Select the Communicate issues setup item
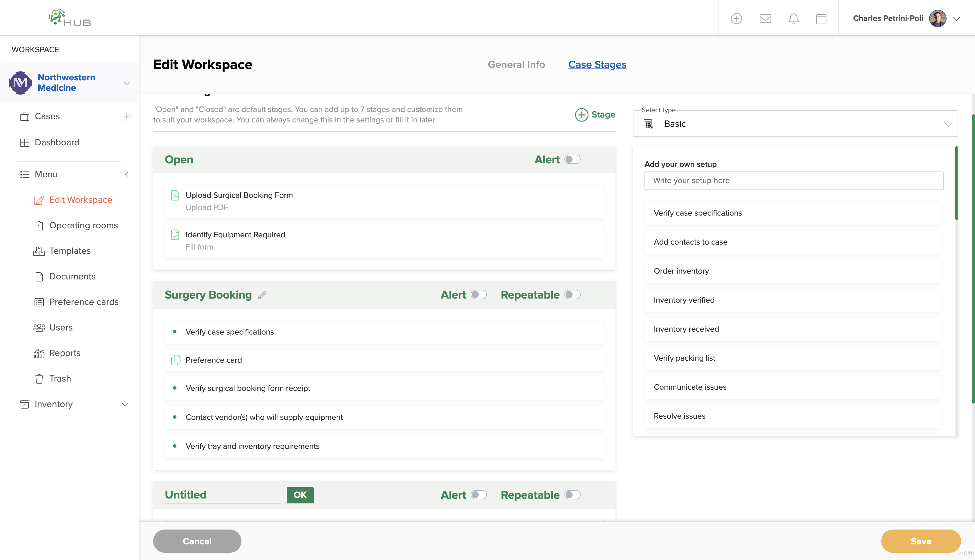This screenshot has width=975, height=560. (792, 387)
